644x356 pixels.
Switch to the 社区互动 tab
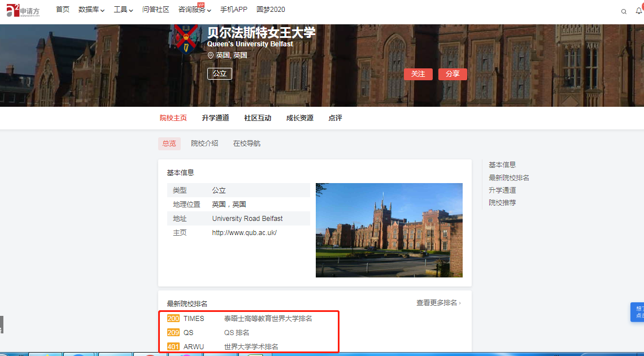pos(258,118)
